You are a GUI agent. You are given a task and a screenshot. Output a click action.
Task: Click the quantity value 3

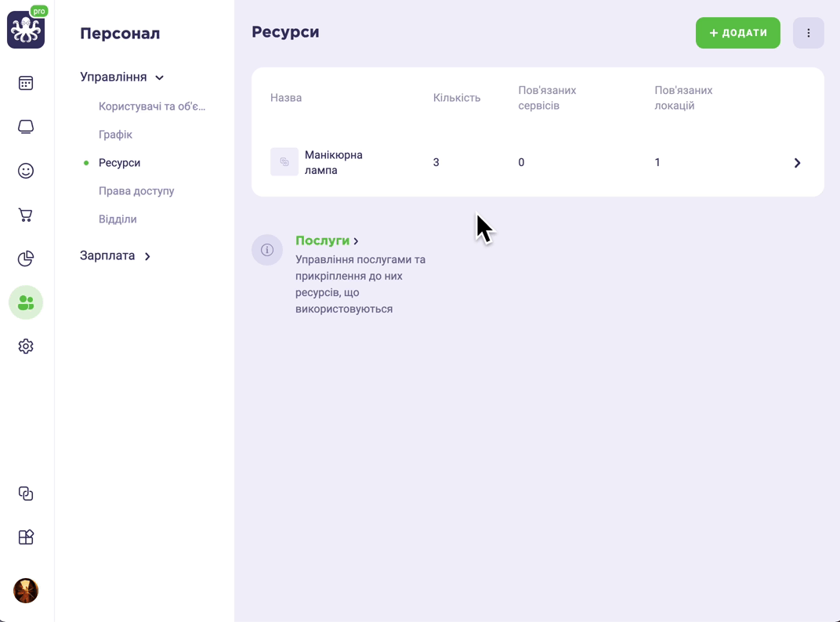coord(436,162)
